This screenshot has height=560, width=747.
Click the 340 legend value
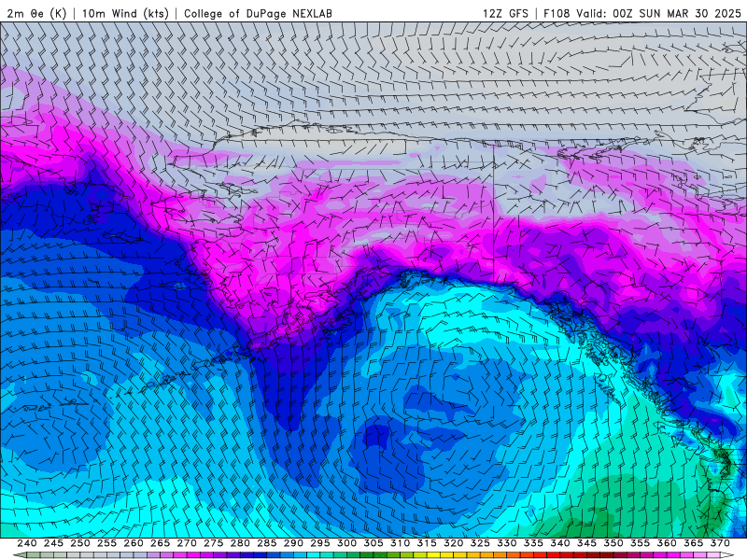(560, 543)
